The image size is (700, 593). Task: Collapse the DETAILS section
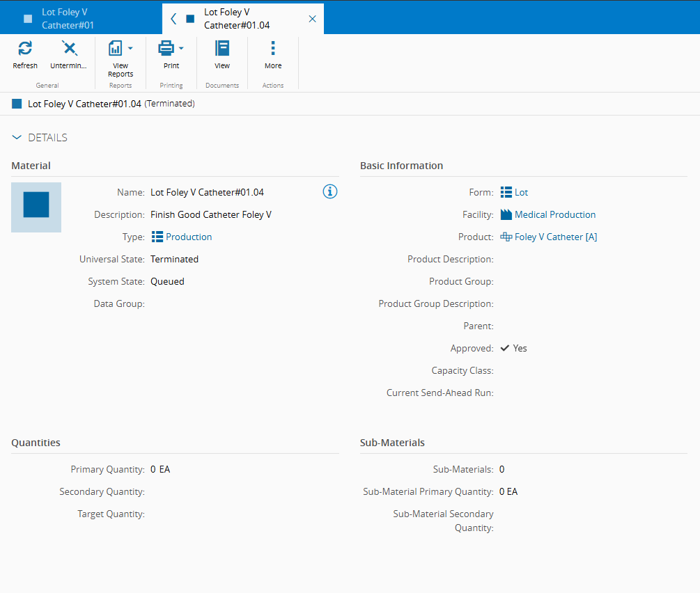[17, 138]
